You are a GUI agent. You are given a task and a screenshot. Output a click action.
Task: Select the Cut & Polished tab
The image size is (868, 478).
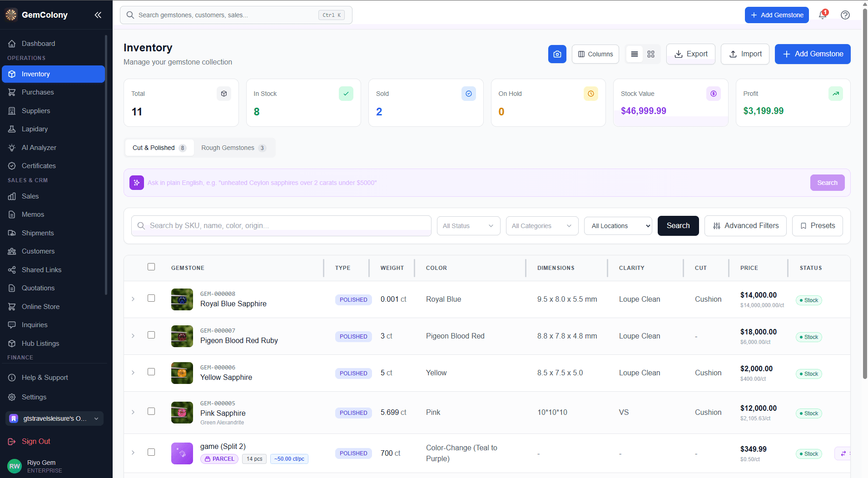pyautogui.click(x=159, y=148)
